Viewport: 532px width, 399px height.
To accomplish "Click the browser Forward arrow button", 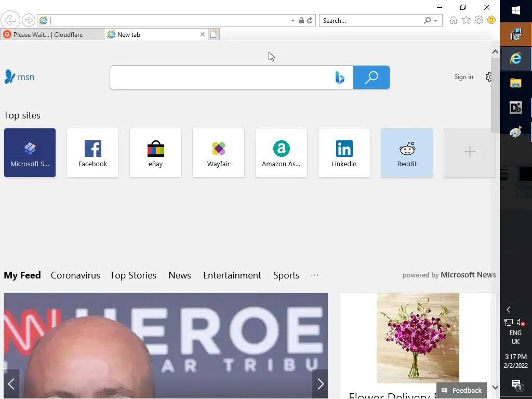I will tap(28, 20).
